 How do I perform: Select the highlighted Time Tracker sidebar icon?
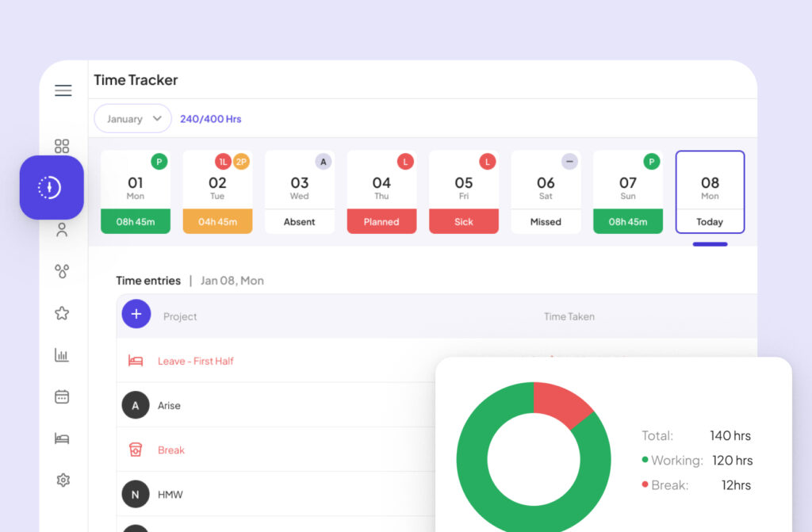pos(52,188)
